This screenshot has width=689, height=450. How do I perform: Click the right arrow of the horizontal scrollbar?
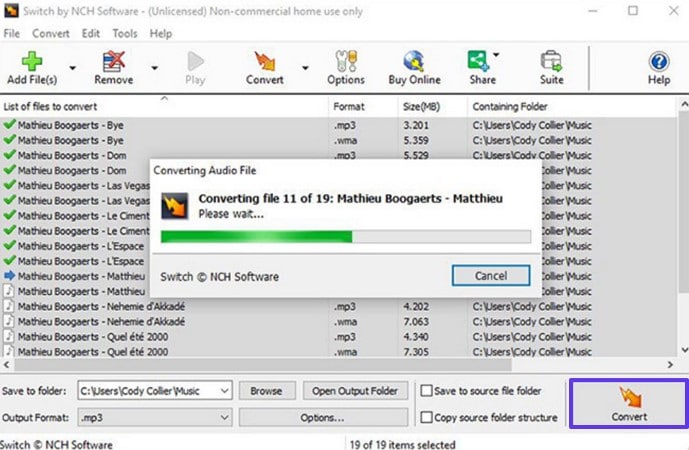pyautogui.click(x=670, y=364)
